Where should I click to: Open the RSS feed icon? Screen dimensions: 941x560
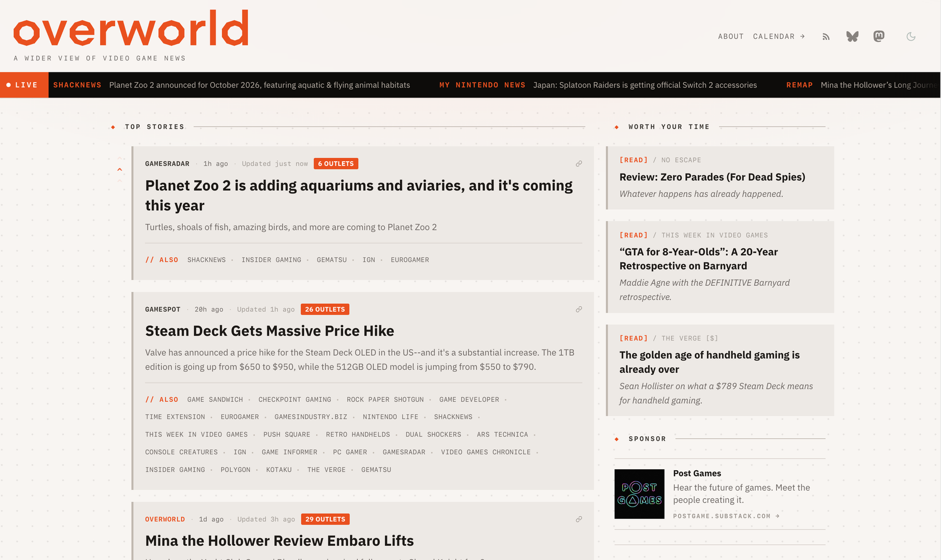click(x=826, y=37)
